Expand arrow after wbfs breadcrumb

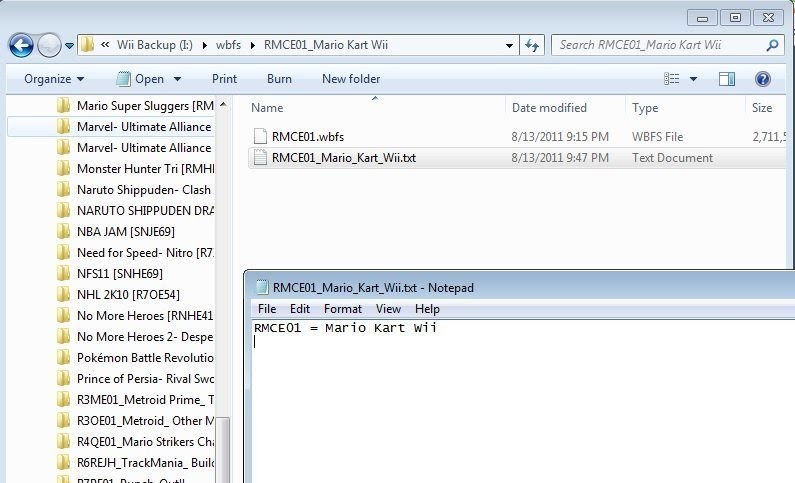click(x=252, y=46)
